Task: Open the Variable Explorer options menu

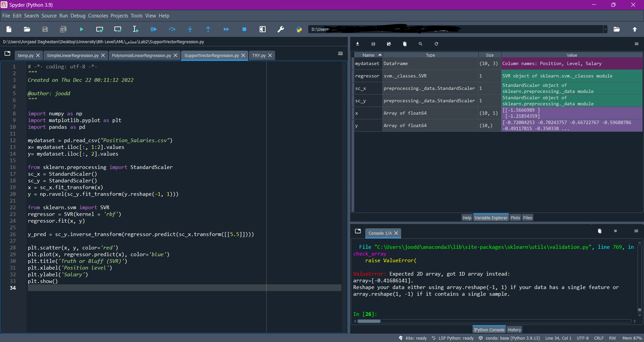Action: point(636,44)
